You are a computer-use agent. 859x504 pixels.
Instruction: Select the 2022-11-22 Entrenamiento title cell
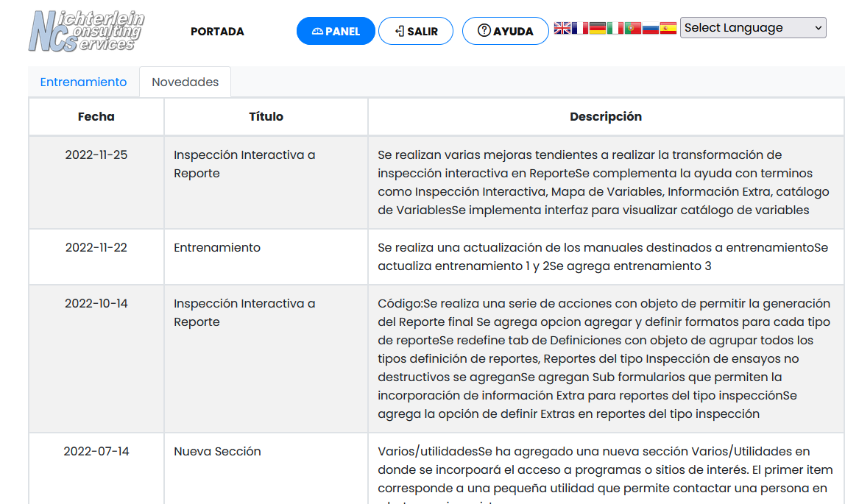coord(217,248)
